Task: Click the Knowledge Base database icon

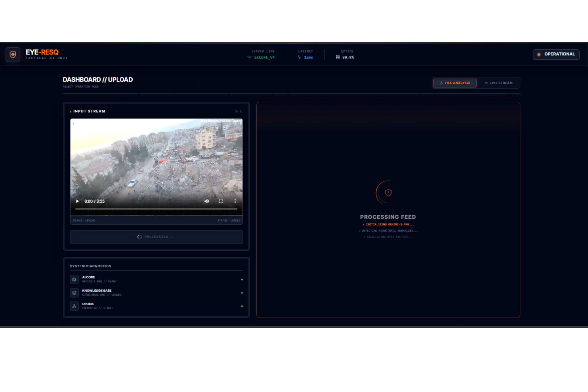Action: [x=74, y=293]
